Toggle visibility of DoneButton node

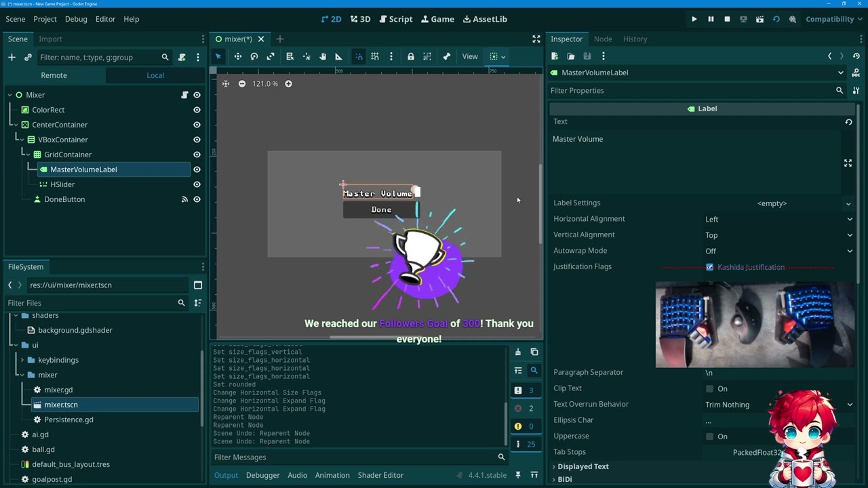click(197, 199)
